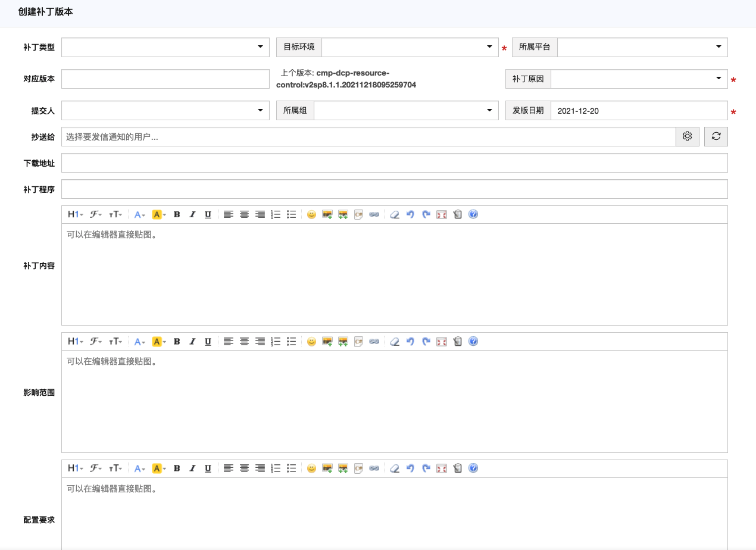756x550 pixels.
Task: Open the 补丁原因 dropdown
Action: (x=639, y=79)
